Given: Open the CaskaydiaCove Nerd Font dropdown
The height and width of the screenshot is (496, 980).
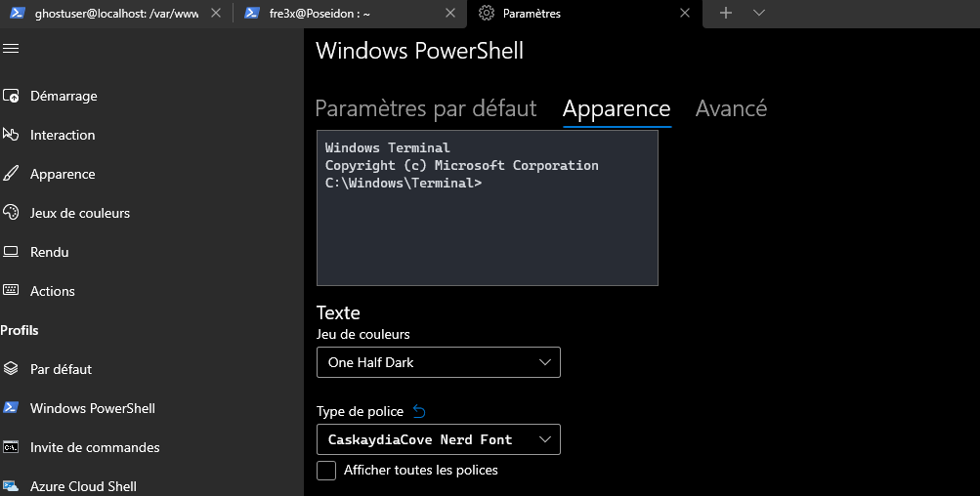Looking at the screenshot, I should [438, 439].
